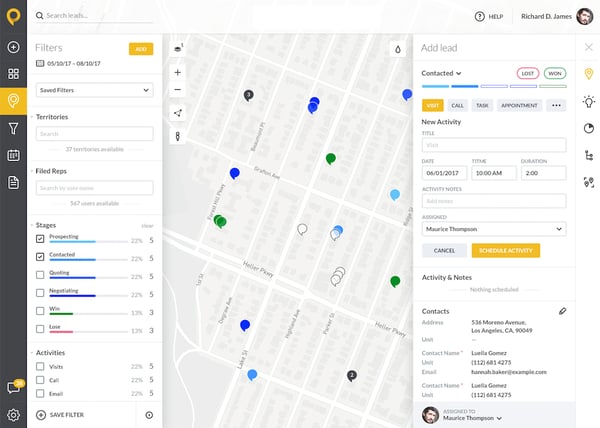Open map layers button

pyautogui.click(x=178, y=49)
